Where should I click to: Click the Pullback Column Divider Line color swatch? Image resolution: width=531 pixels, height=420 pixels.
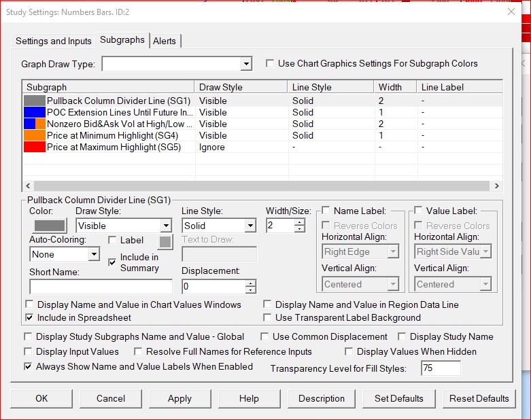point(50,226)
